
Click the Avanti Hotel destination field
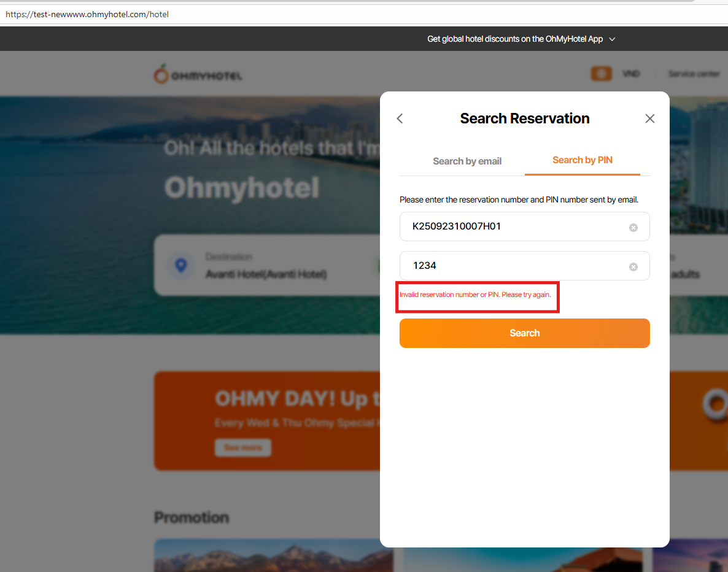pyautogui.click(x=266, y=274)
